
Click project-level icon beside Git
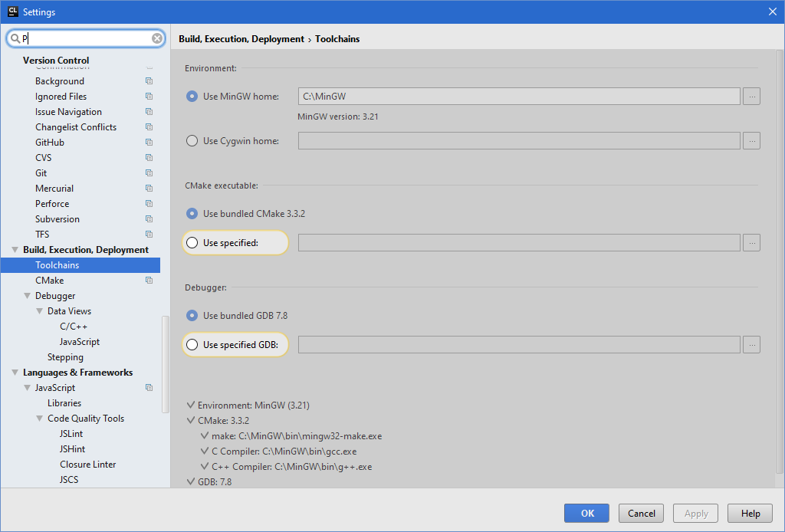coord(149,172)
